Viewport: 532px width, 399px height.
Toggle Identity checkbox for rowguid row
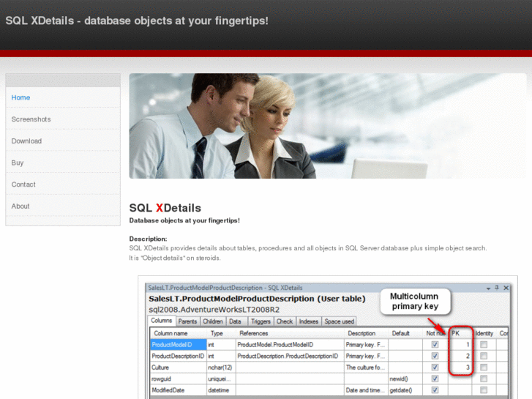click(x=484, y=379)
